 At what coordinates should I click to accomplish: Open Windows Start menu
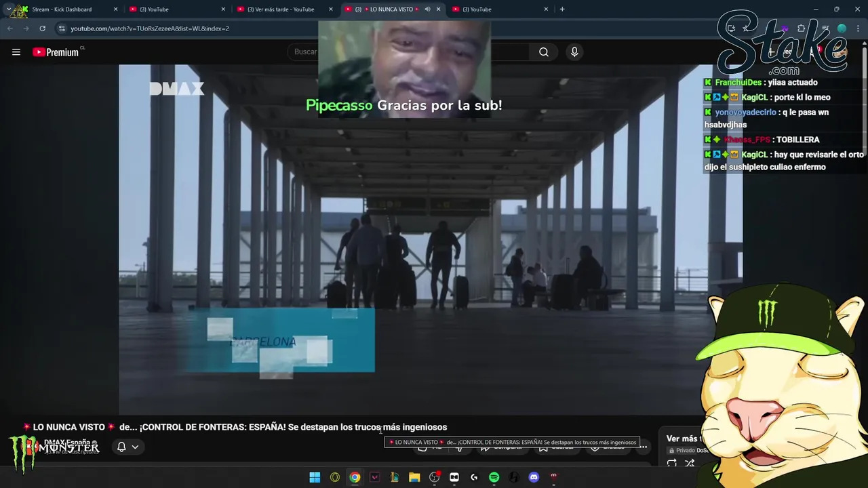click(315, 477)
